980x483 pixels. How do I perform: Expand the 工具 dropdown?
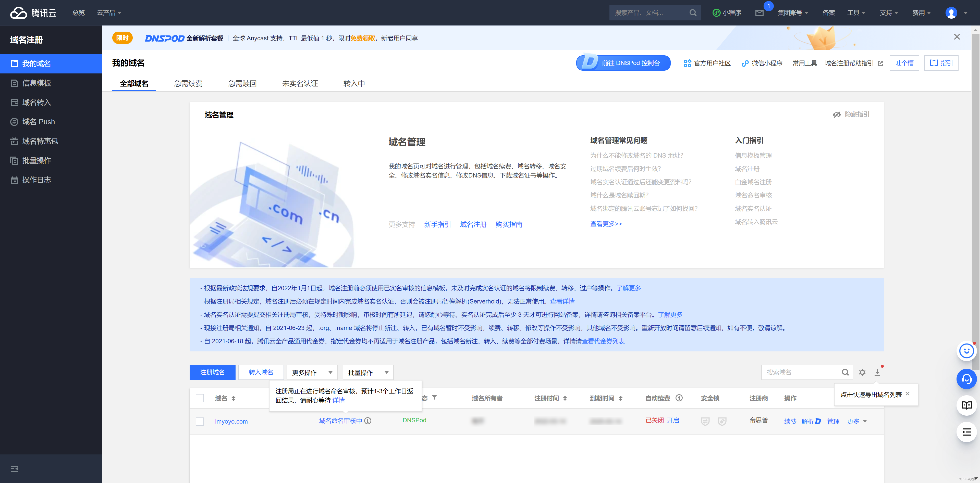pyautogui.click(x=856, y=12)
